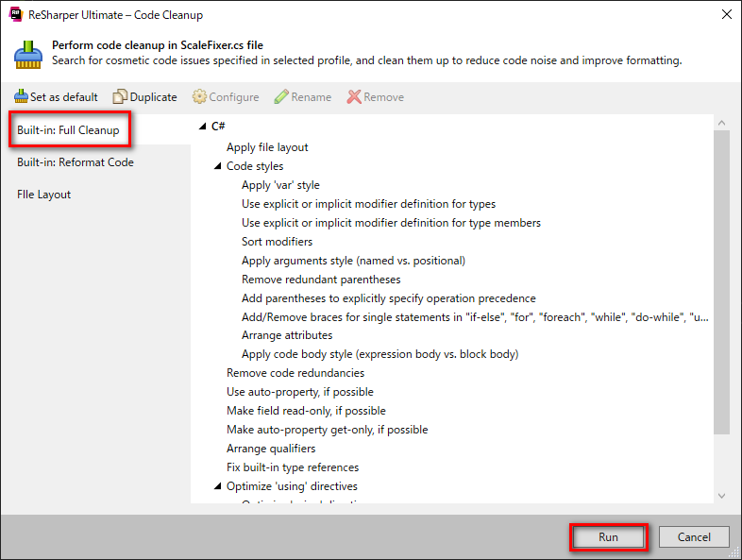Click the Set as default label
This screenshot has height=560, width=742.
64,97
